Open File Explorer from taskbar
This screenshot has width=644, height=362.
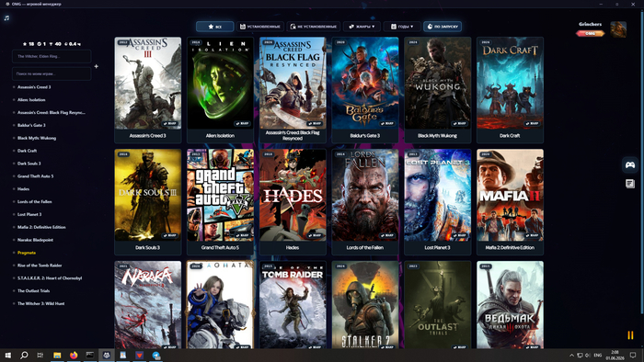pos(57,355)
